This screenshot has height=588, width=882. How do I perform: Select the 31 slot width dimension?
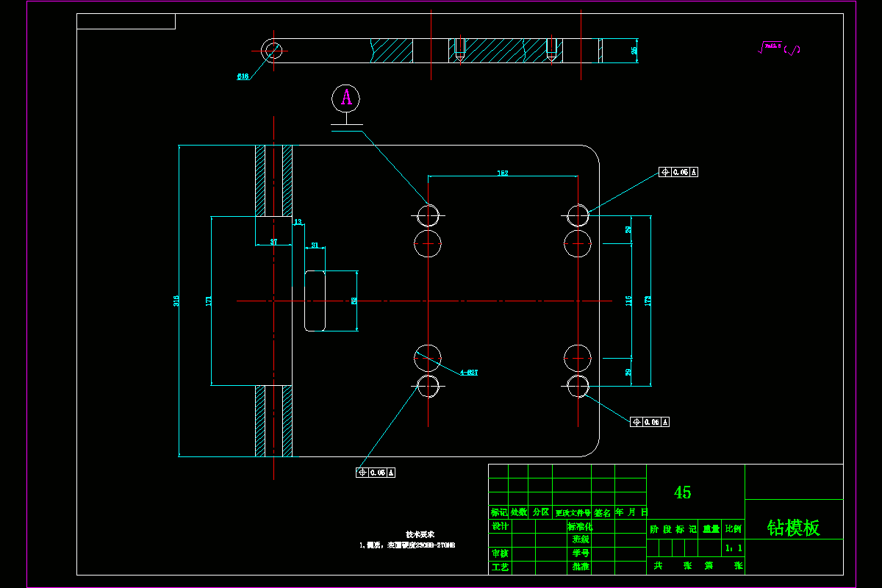coord(315,245)
